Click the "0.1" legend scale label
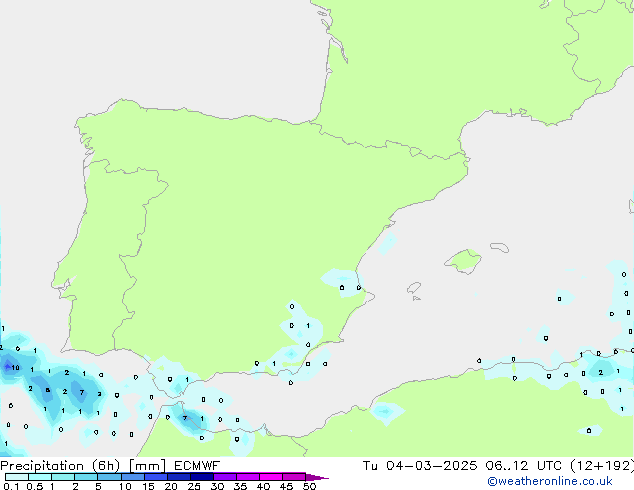Screen dimensions: 634x490 (11, 486)
